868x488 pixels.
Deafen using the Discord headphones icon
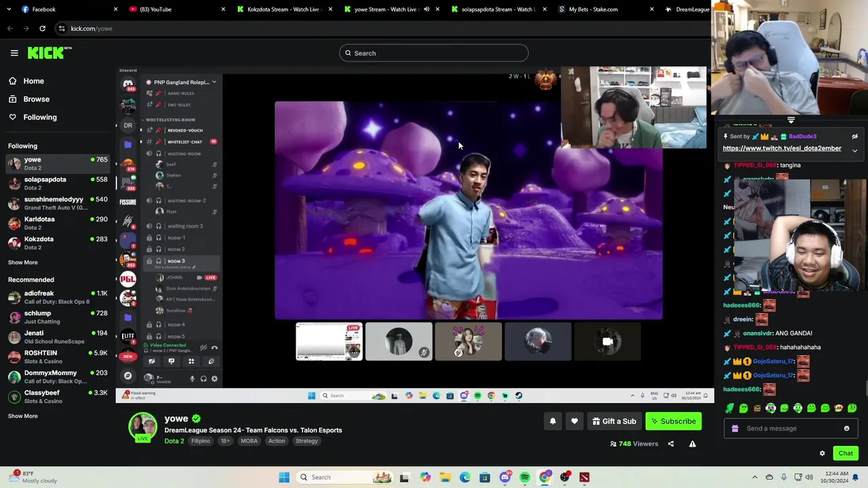point(203,379)
